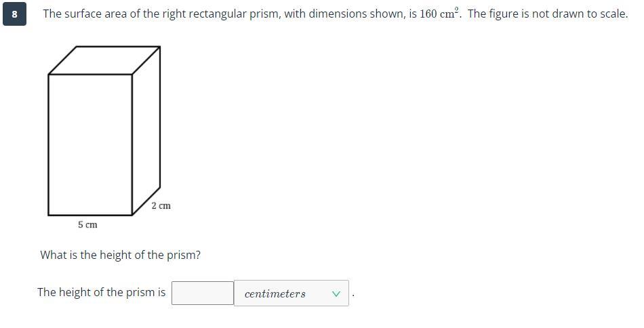The image size is (644, 328).
Task: Open the centimeters units dropdown
Action: pyautogui.click(x=291, y=293)
